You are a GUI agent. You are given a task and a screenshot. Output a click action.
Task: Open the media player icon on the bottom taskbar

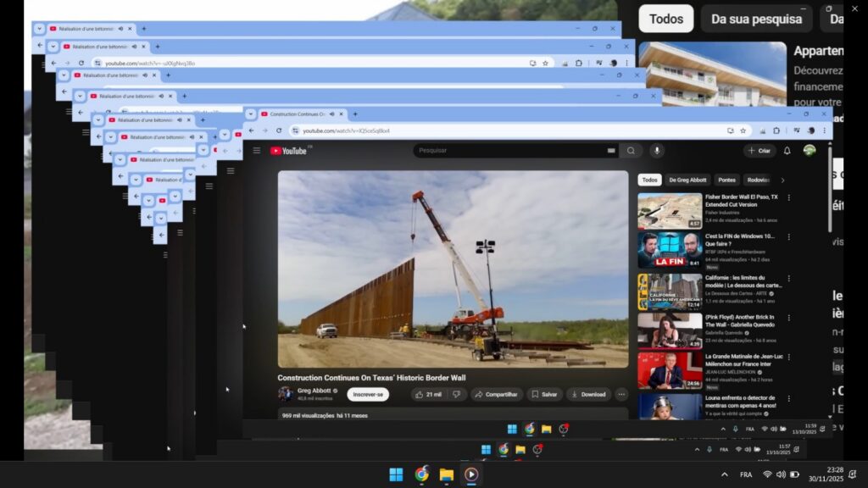tap(470, 474)
